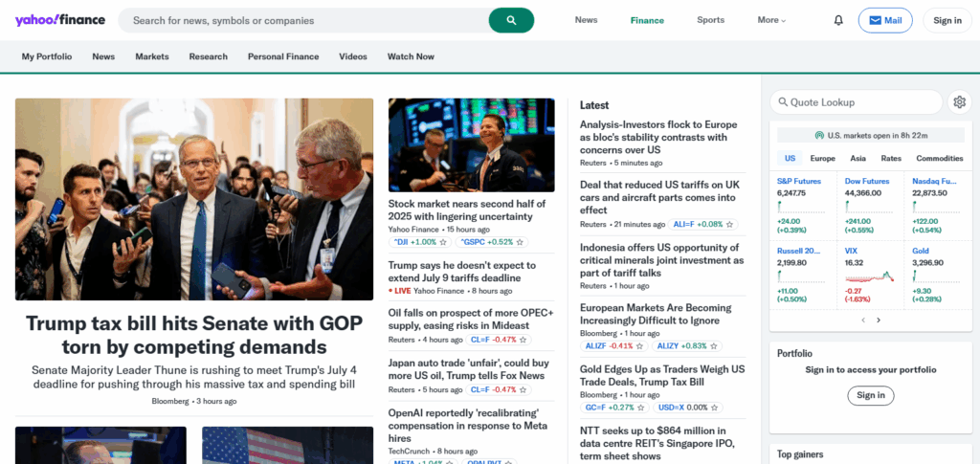The width and height of the screenshot is (980, 464).
Task: Open the Markets menu
Action: (152, 56)
